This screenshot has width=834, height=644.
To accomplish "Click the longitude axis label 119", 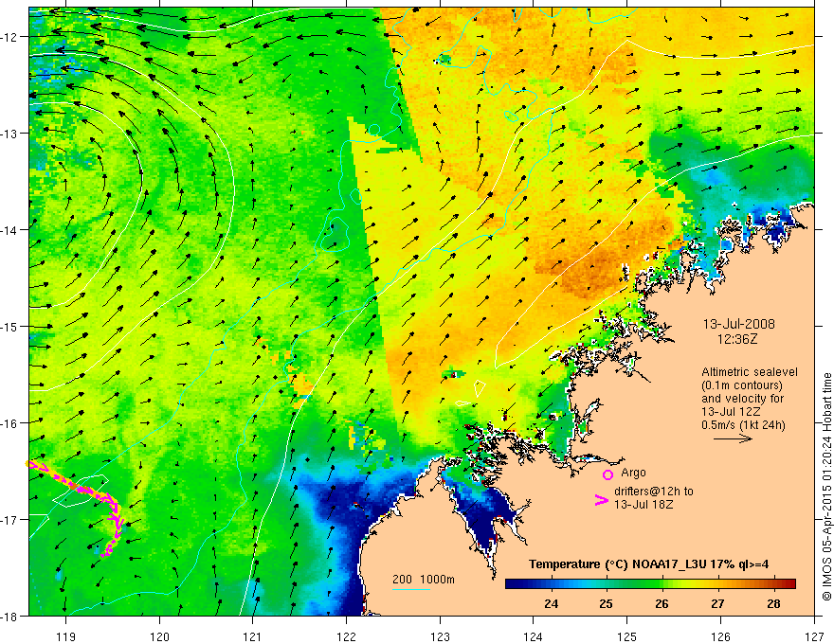I will (65, 636).
